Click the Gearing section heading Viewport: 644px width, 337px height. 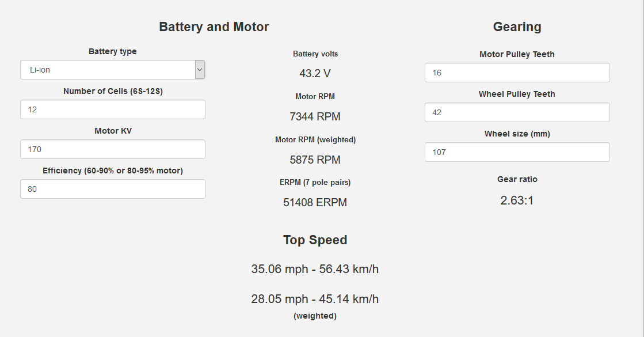pos(517,26)
